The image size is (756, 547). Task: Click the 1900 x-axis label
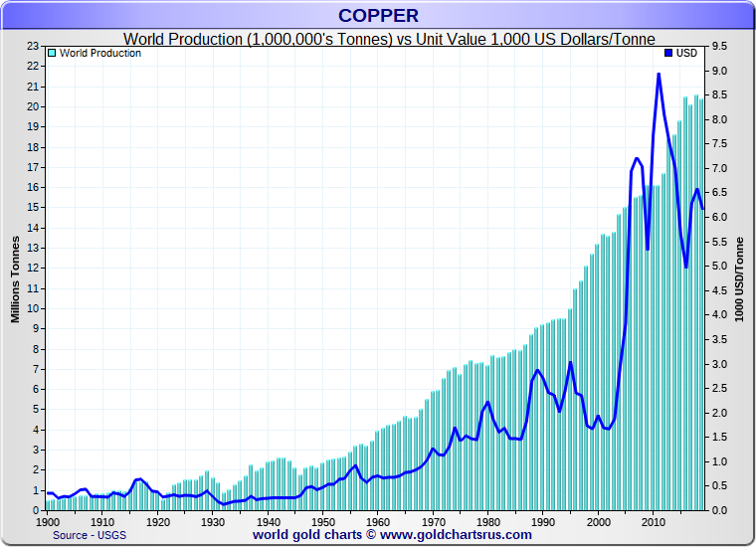(x=48, y=522)
